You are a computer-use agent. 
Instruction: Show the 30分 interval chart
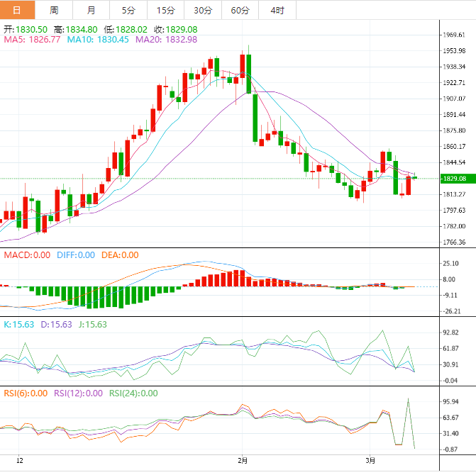click(203, 10)
